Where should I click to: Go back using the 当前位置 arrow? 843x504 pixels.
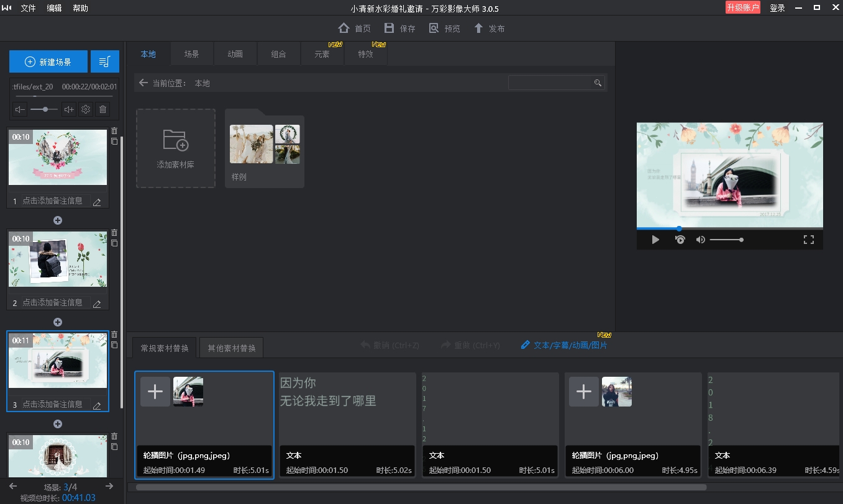[x=144, y=83]
